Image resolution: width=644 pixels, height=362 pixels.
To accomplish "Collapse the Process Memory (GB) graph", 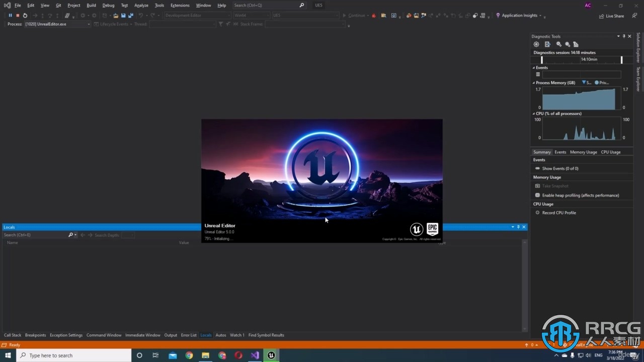I will point(534,82).
